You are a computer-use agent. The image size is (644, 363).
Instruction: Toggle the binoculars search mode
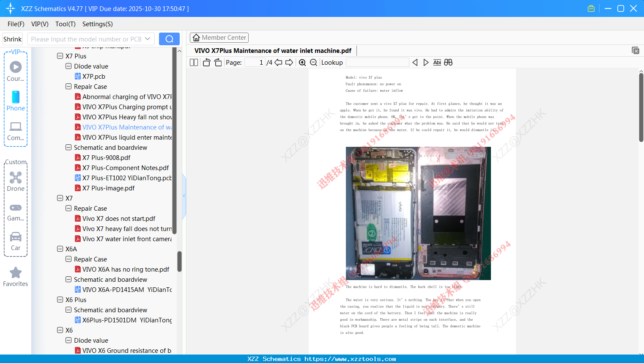448,62
